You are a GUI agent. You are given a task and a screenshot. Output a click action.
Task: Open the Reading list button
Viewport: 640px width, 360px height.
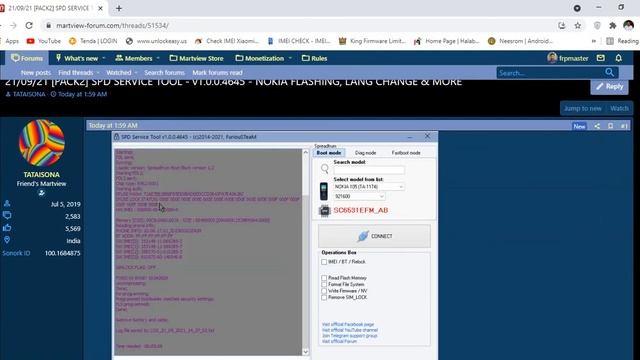[623, 41]
